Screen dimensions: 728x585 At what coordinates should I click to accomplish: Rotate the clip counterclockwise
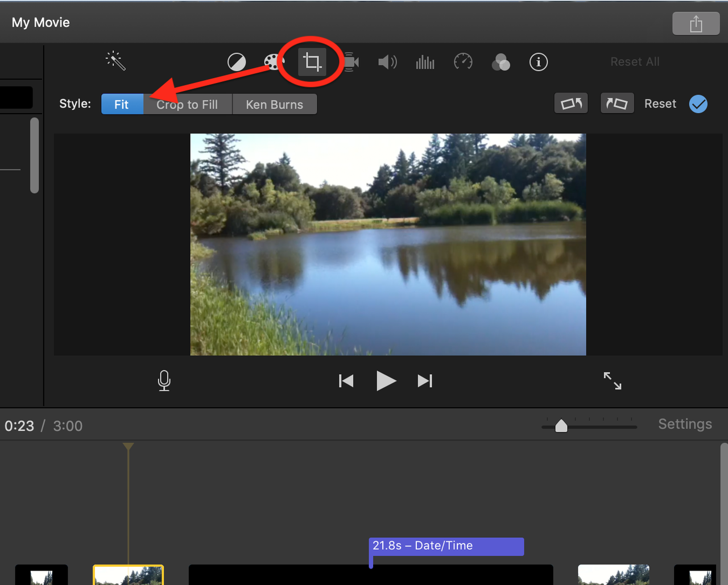571,103
